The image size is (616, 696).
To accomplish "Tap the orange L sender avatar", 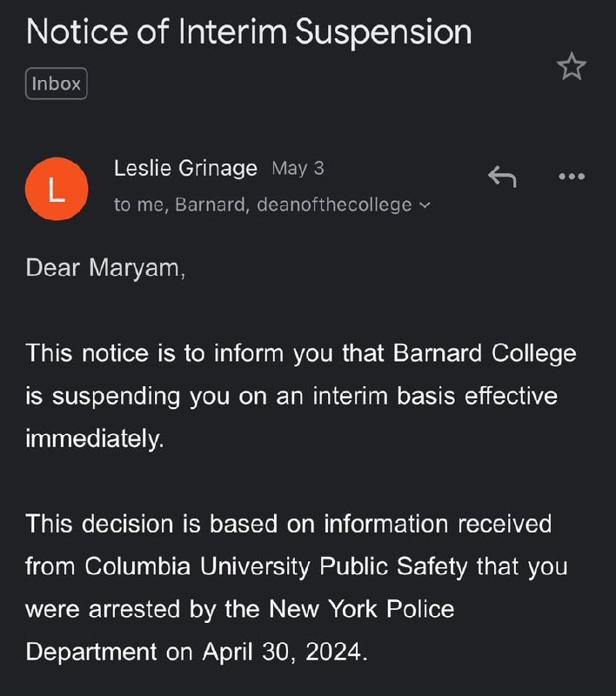I will 57,188.
